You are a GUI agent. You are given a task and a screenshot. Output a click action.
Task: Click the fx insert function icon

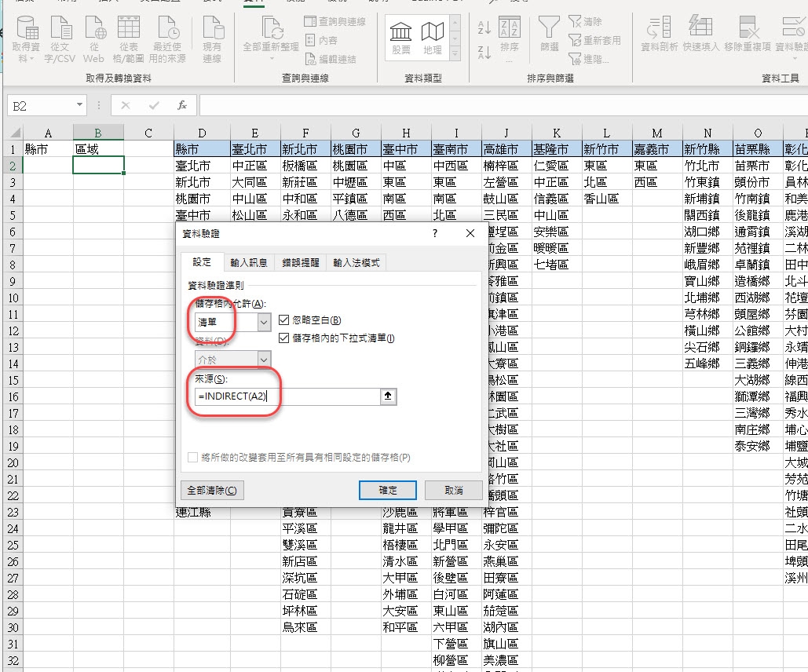181,105
